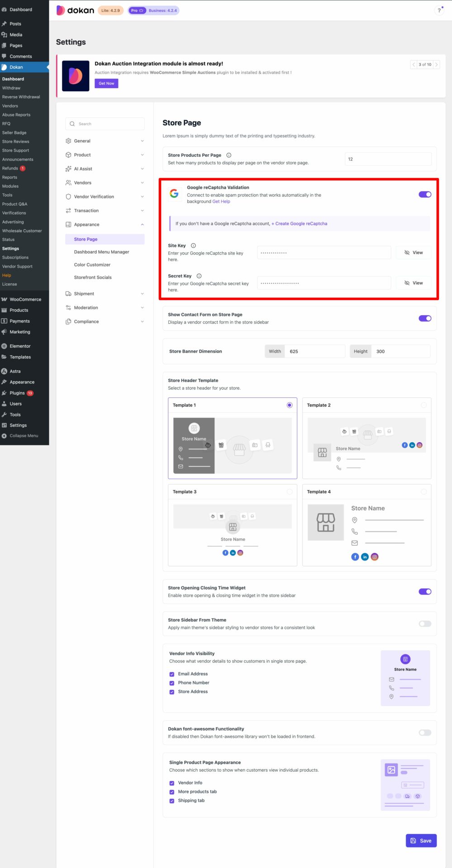Viewport: 452px width, 868px height.
Task: Click the AI Assist sparkle icon
Action: pos(68,169)
